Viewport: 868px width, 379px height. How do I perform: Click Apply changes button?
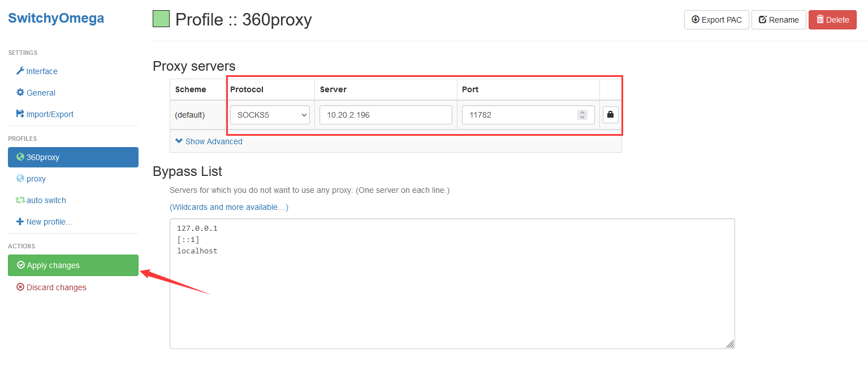73,265
